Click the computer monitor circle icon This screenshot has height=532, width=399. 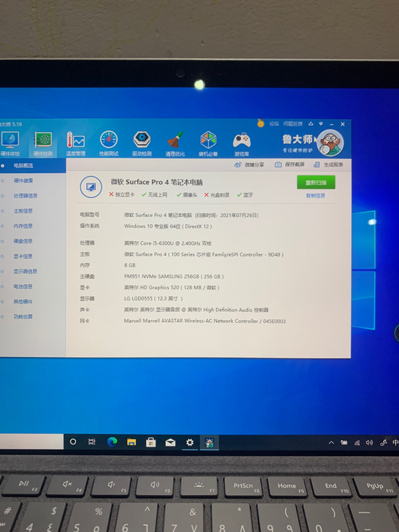[x=91, y=187]
